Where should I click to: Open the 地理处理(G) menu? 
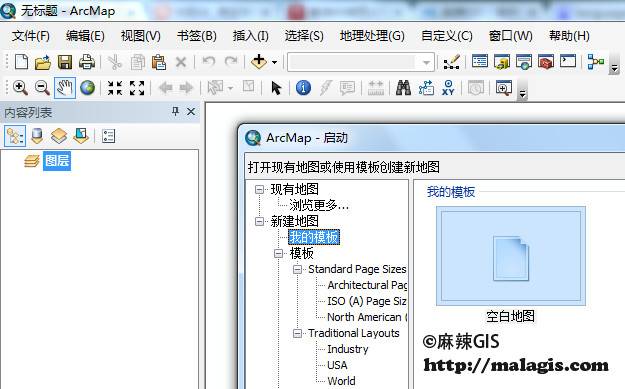[x=372, y=36]
